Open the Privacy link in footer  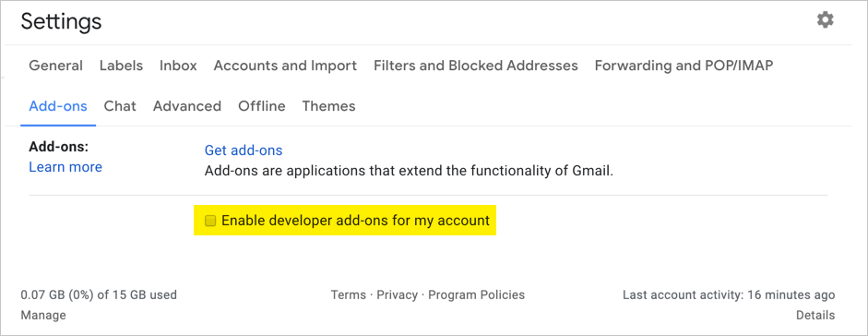pyautogui.click(x=397, y=295)
